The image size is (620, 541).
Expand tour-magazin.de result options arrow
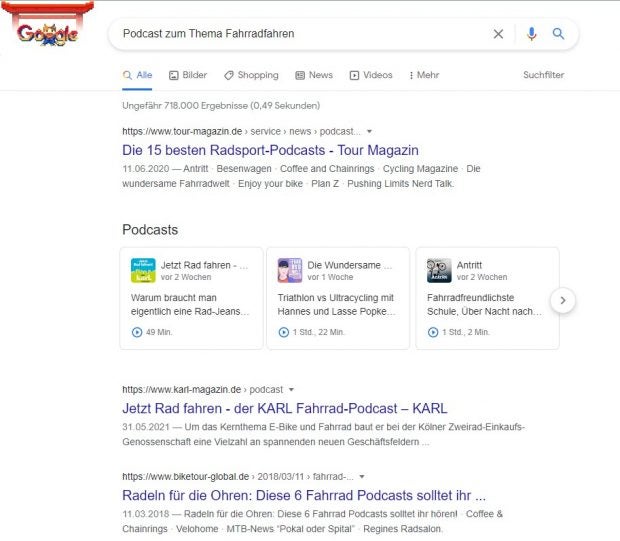point(369,131)
